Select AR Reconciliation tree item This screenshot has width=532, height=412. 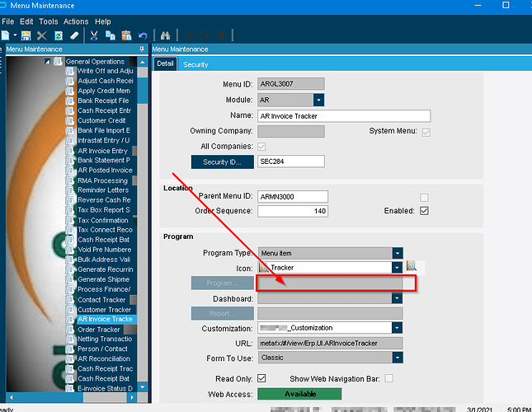[x=104, y=358]
